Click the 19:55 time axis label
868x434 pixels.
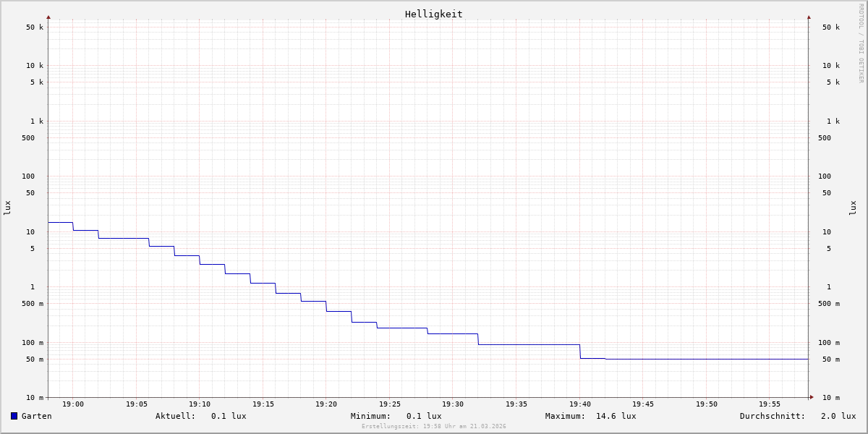click(770, 404)
